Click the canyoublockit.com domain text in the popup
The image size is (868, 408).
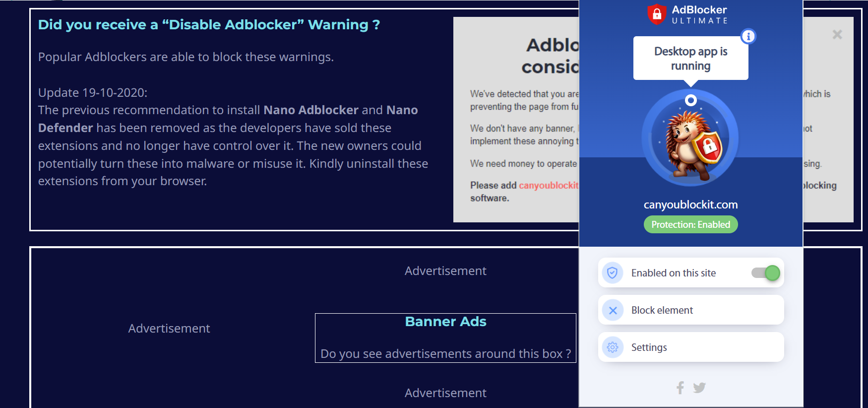point(691,204)
